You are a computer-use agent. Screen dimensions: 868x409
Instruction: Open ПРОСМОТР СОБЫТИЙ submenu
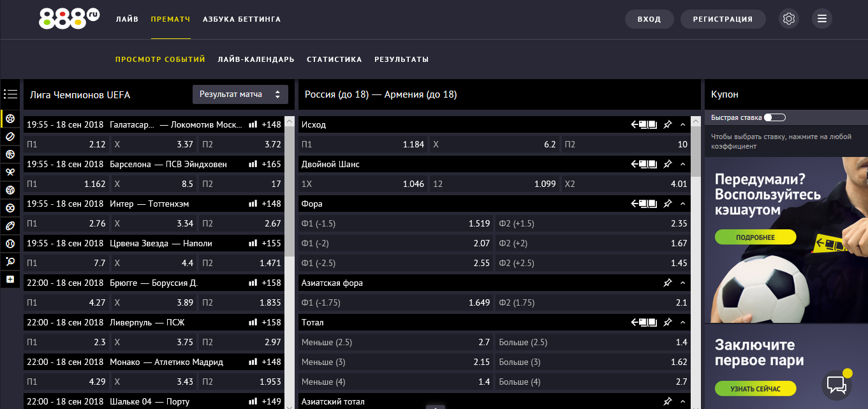[160, 59]
